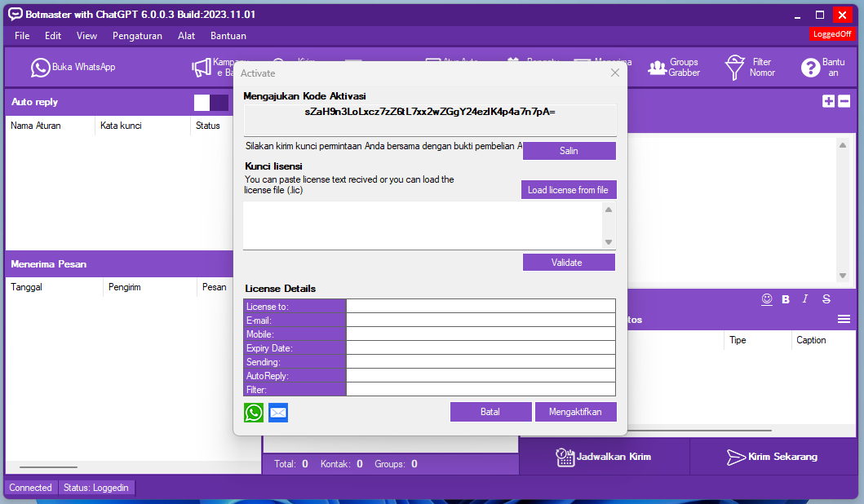Click the Load license from file button
This screenshot has height=504, width=864.
click(x=568, y=190)
